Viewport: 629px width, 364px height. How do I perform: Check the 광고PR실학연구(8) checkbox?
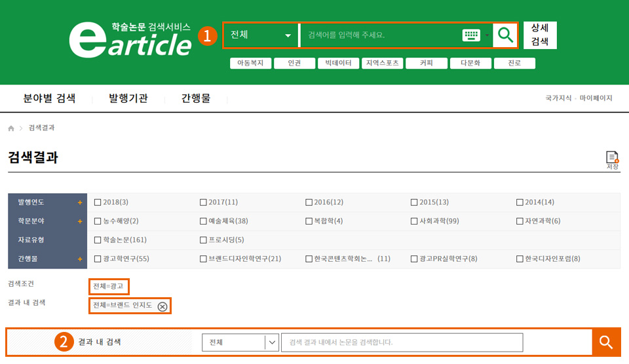click(414, 259)
